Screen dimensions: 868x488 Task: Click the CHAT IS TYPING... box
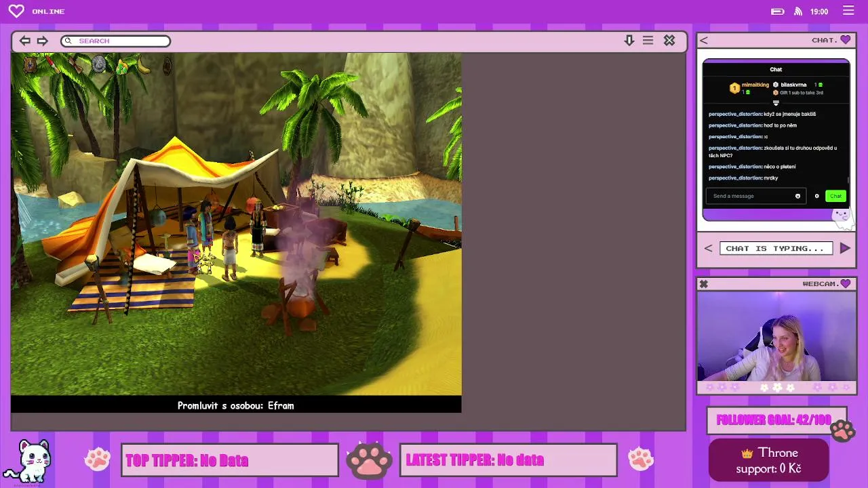pos(776,249)
